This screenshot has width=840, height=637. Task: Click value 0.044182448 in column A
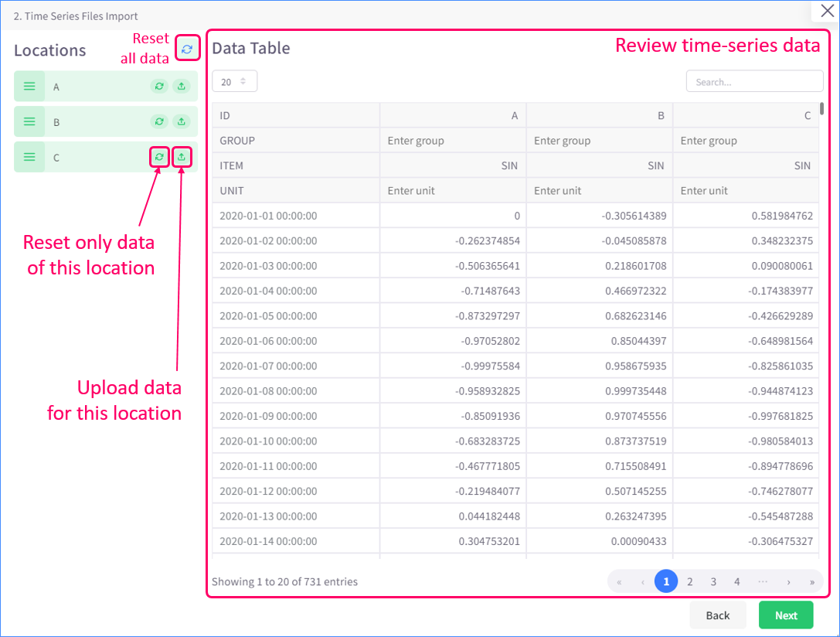pyautogui.click(x=453, y=516)
